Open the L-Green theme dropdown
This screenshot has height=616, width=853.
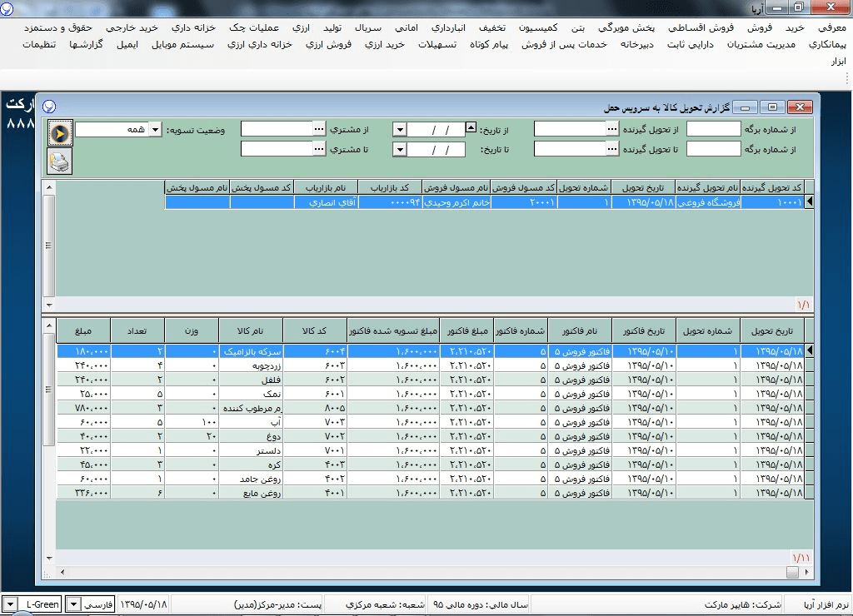(x=9, y=604)
